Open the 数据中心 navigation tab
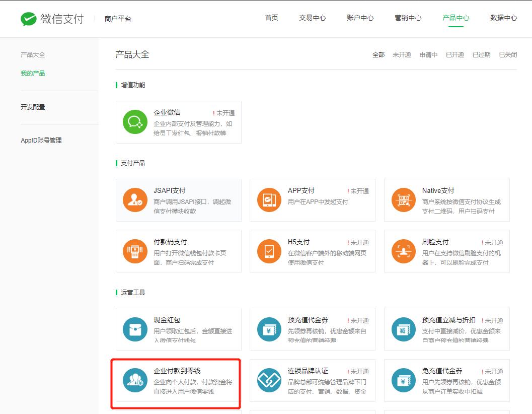 [x=504, y=18]
